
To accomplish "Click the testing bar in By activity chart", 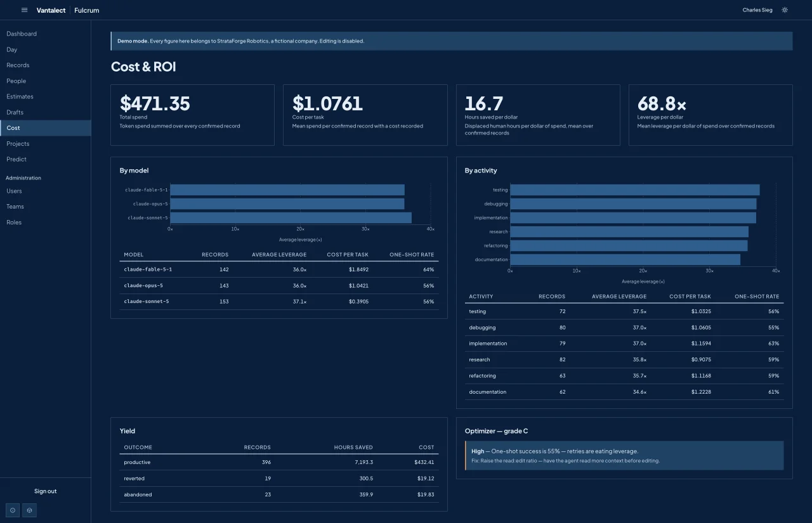I will pos(635,190).
